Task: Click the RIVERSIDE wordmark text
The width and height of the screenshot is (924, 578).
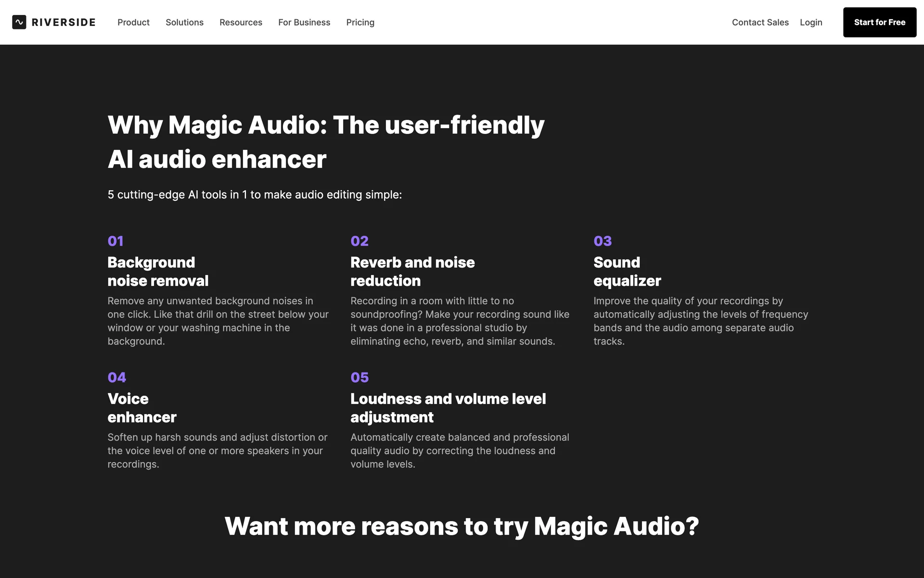Action: pos(64,22)
